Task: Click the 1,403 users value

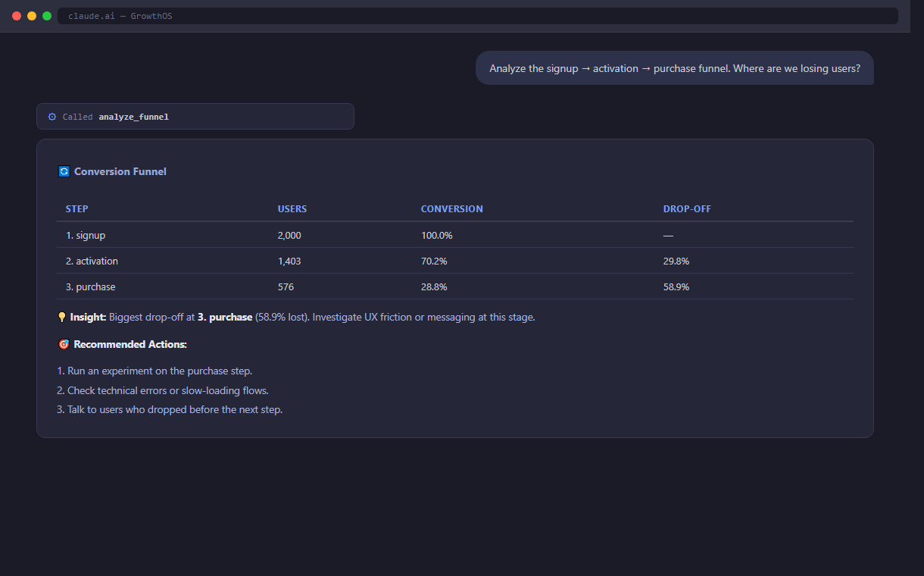Action: (289, 261)
